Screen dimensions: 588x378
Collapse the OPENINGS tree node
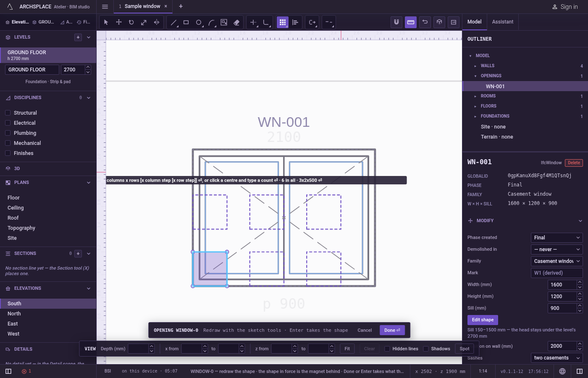coord(475,76)
